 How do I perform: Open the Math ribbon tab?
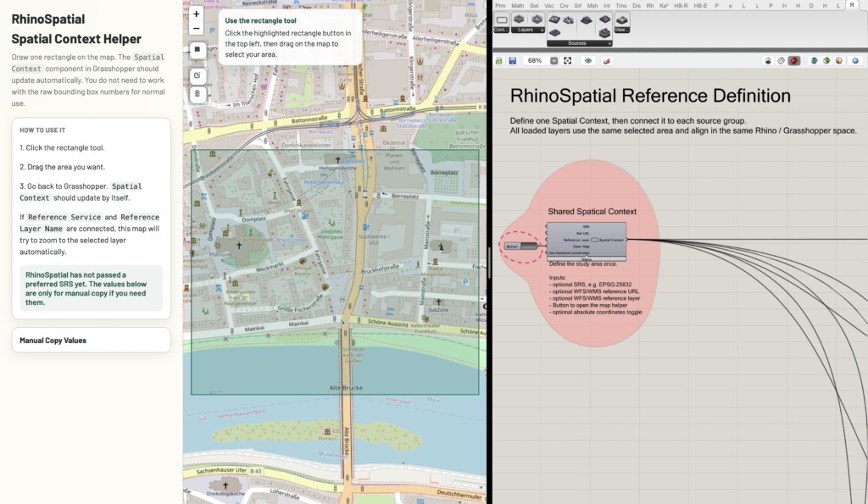pos(518,6)
